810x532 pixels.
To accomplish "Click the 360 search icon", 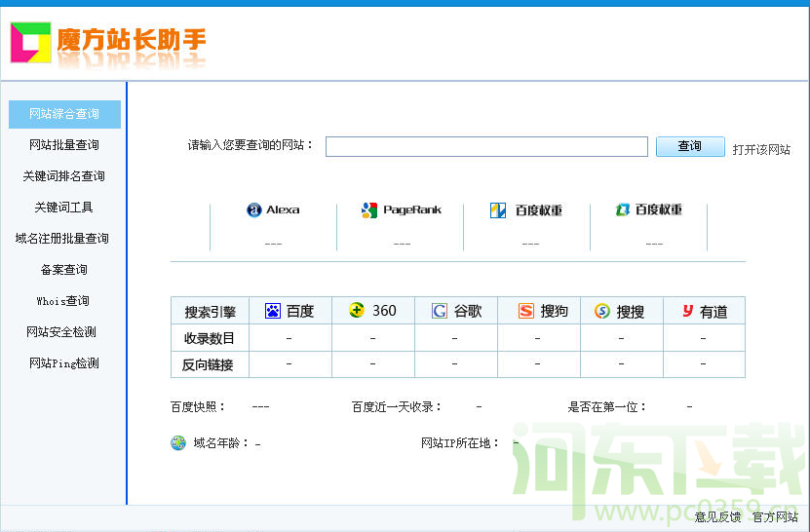I will (357, 310).
